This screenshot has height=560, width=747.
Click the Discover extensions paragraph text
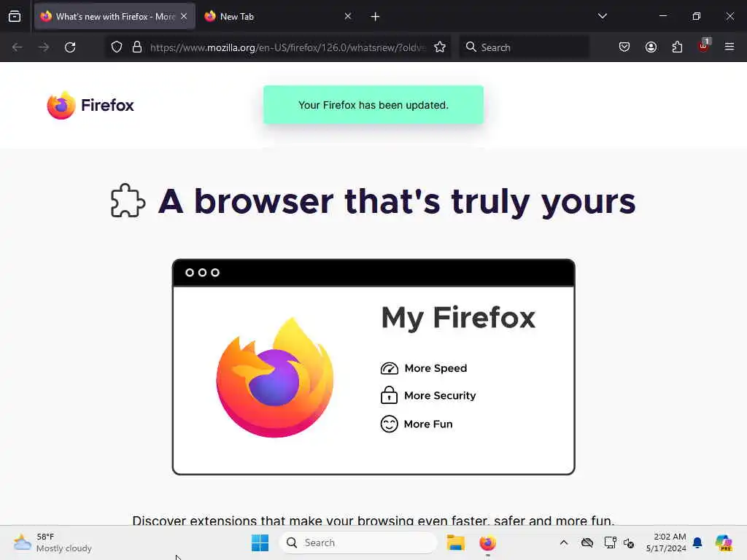[373, 520]
